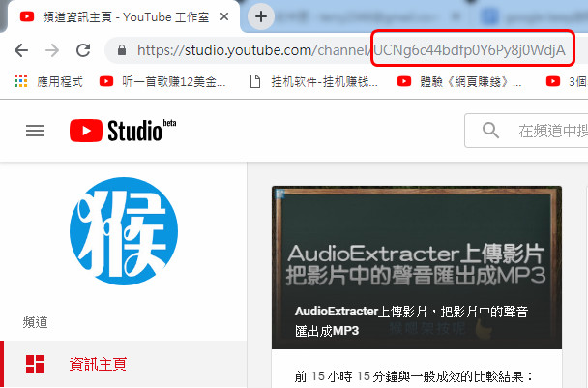Click the padlock site security icon

point(122,50)
